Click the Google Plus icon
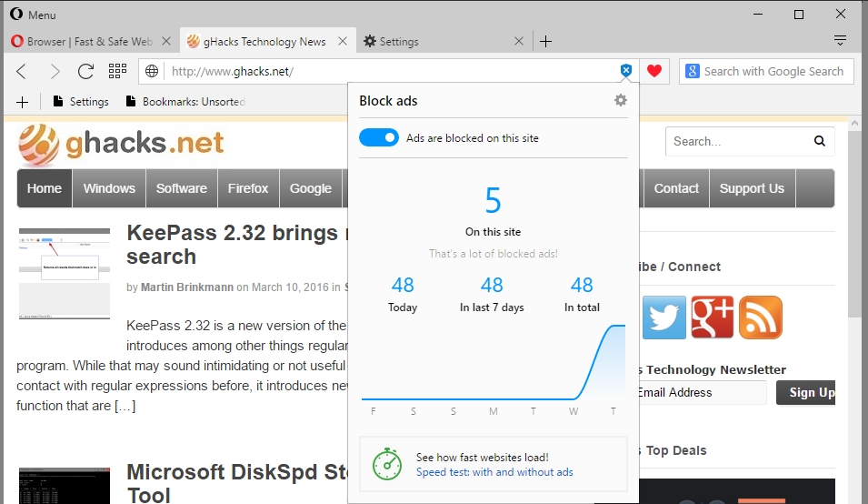Image resolution: width=868 pixels, height=504 pixels. click(713, 318)
